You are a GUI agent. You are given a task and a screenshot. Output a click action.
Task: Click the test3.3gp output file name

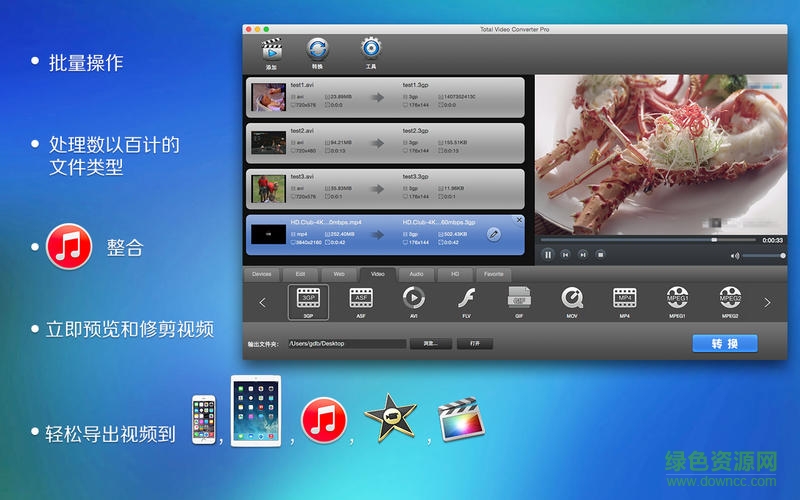pyautogui.click(x=415, y=177)
